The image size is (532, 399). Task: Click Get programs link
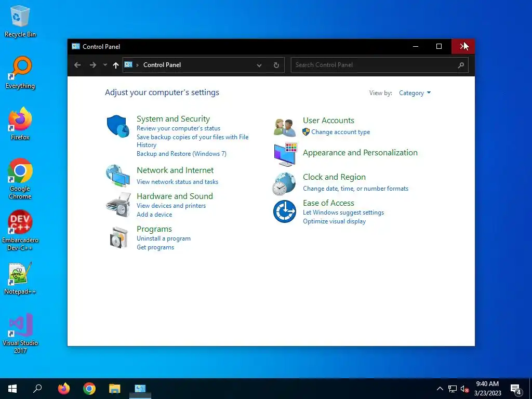[x=155, y=247]
